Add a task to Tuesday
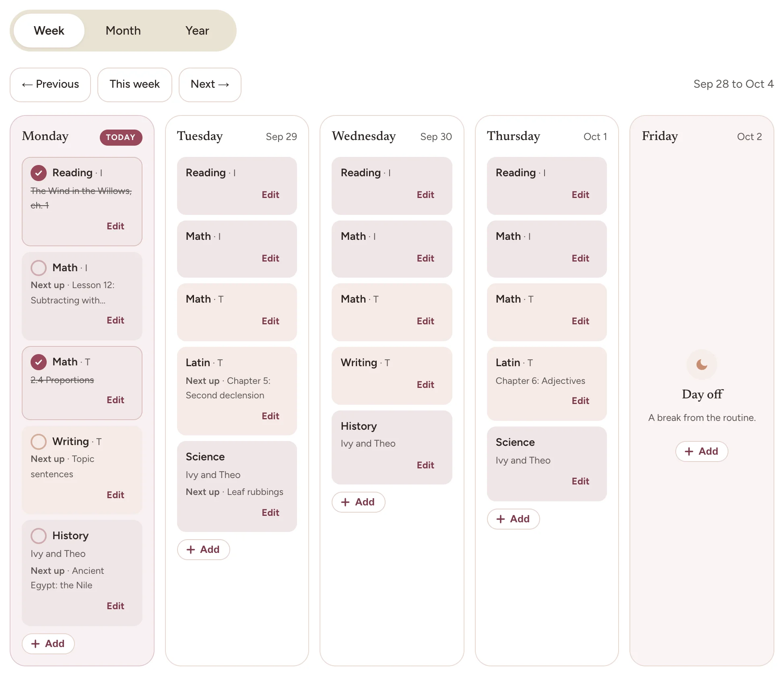 click(x=204, y=550)
